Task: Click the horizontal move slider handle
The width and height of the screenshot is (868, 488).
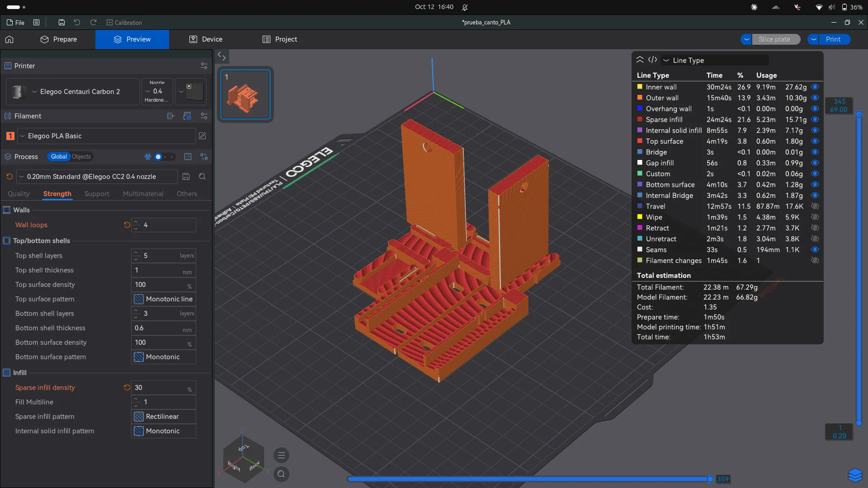Action: pyautogui.click(x=710, y=479)
